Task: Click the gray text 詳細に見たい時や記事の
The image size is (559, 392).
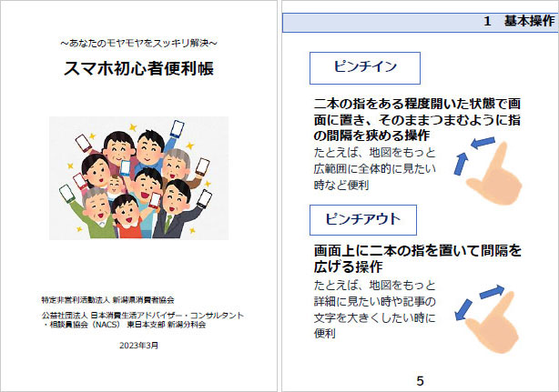Action: point(375,301)
